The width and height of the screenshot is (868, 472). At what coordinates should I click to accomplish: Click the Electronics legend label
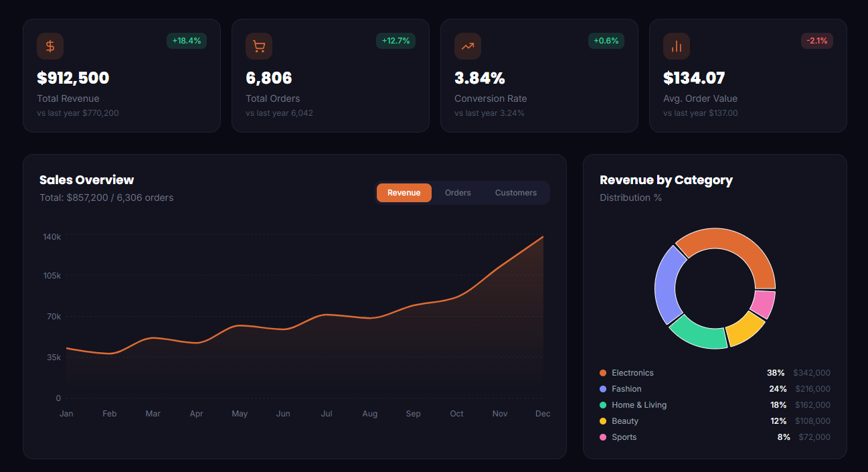point(632,373)
